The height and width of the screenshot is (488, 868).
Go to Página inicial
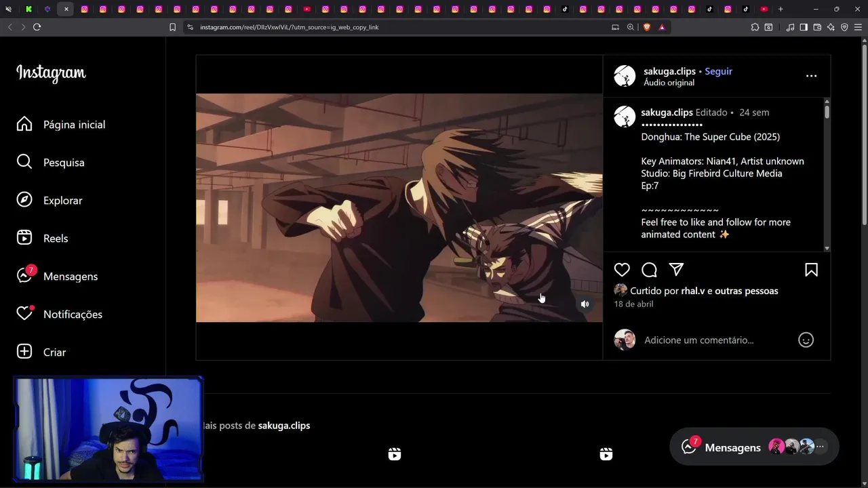click(61, 125)
